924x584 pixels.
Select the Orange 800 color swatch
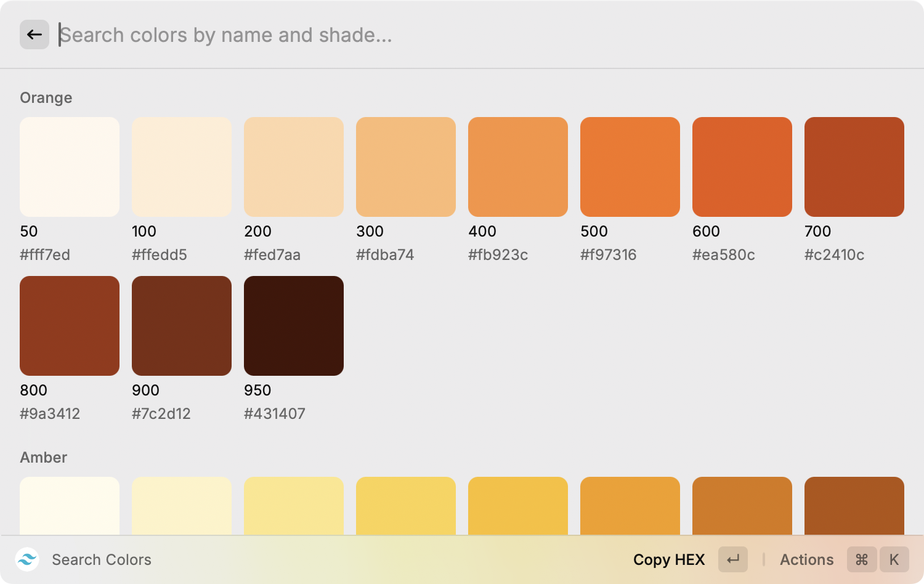point(70,326)
